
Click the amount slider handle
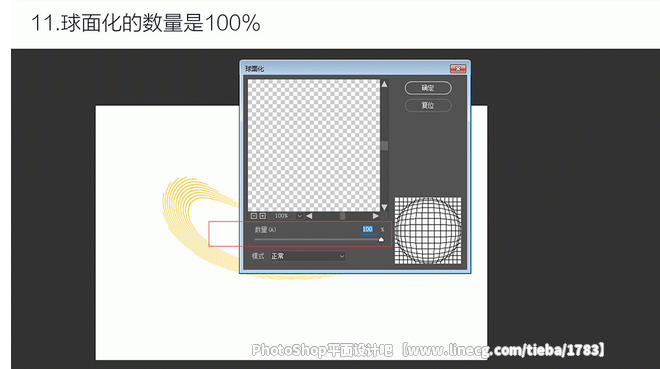(381, 240)
